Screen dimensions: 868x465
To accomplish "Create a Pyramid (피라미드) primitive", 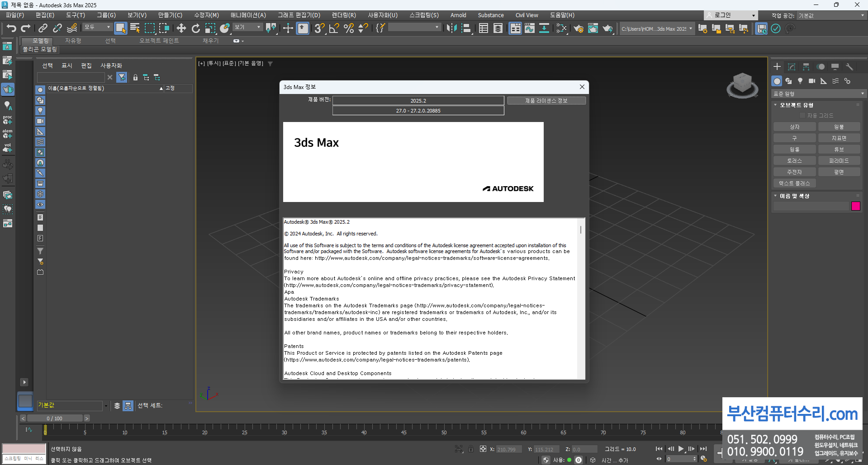I will (839, 161).
